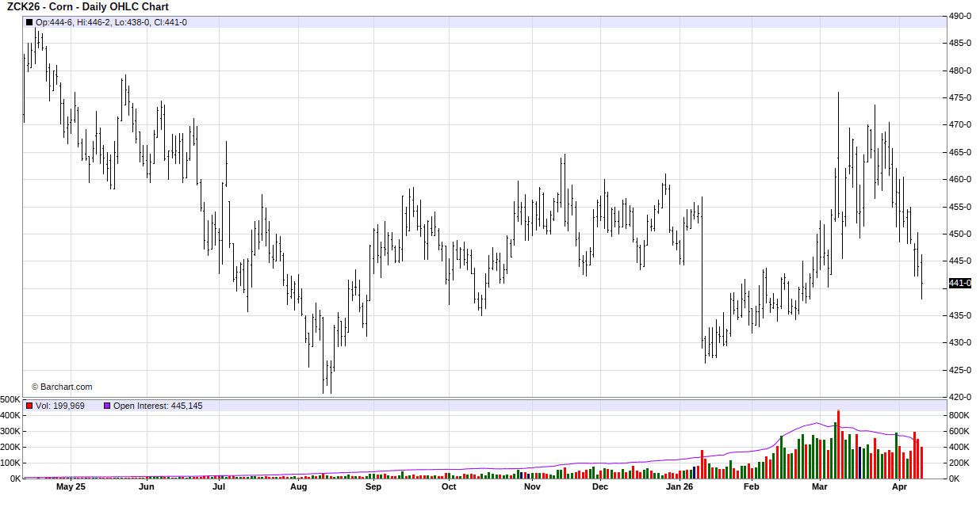
Task: Click the Open Interest: 445,145 legend text
Action: click(x=158, y=406)
